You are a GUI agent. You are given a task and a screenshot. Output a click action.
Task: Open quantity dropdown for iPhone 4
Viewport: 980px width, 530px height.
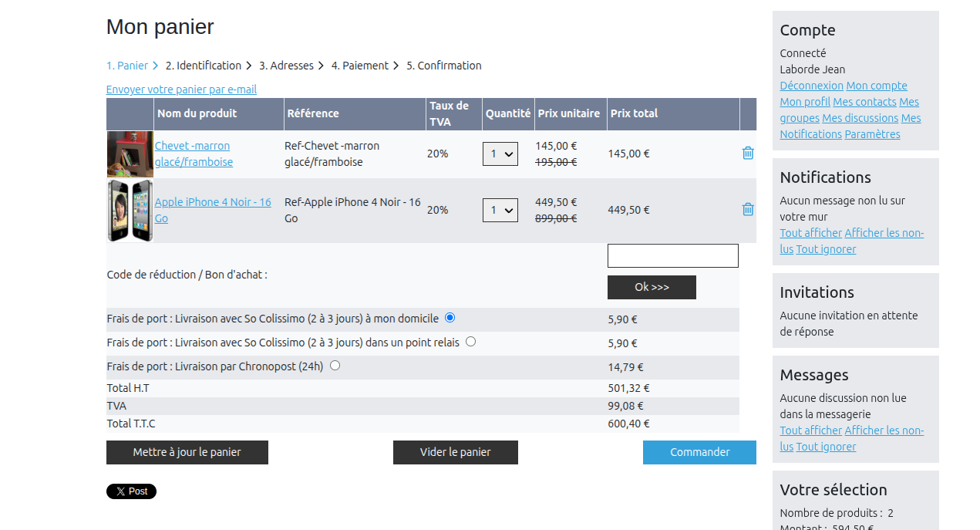[500, 210]
